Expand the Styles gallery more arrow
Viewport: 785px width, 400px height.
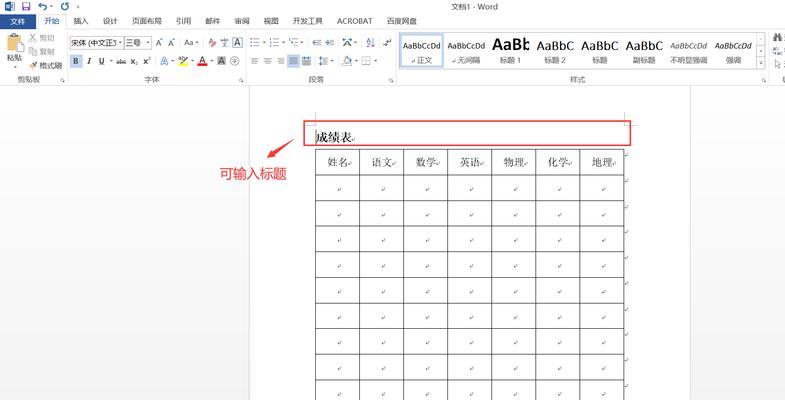coord(761,64)
